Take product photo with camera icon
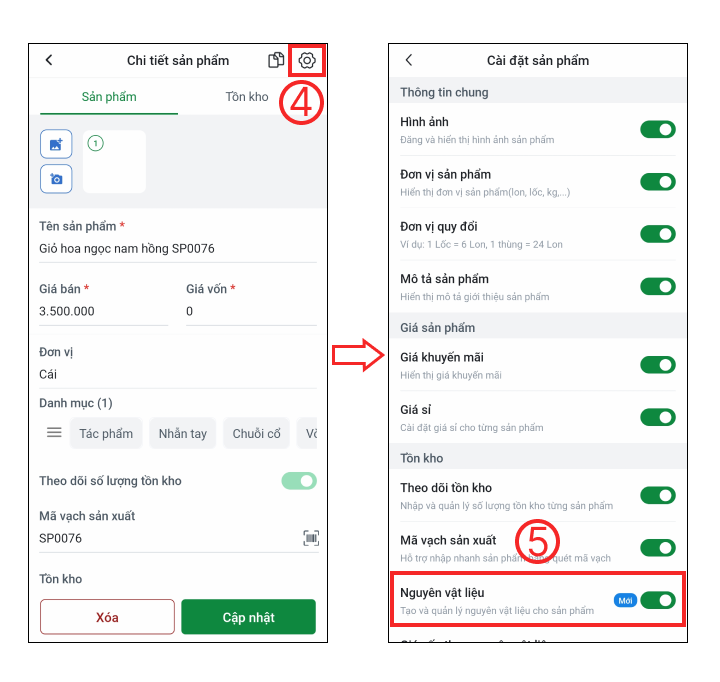The image size is (720, 682). [56, 179]
